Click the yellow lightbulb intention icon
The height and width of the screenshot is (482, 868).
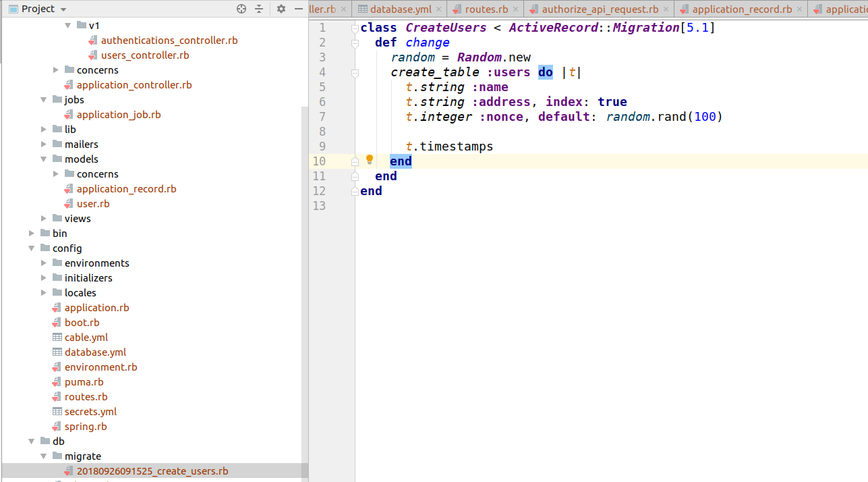[x=370, y=160]
